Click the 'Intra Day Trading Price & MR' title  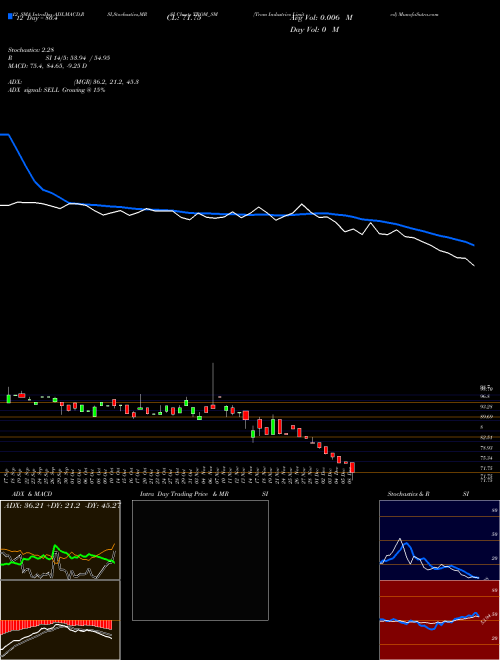(184, 494)
